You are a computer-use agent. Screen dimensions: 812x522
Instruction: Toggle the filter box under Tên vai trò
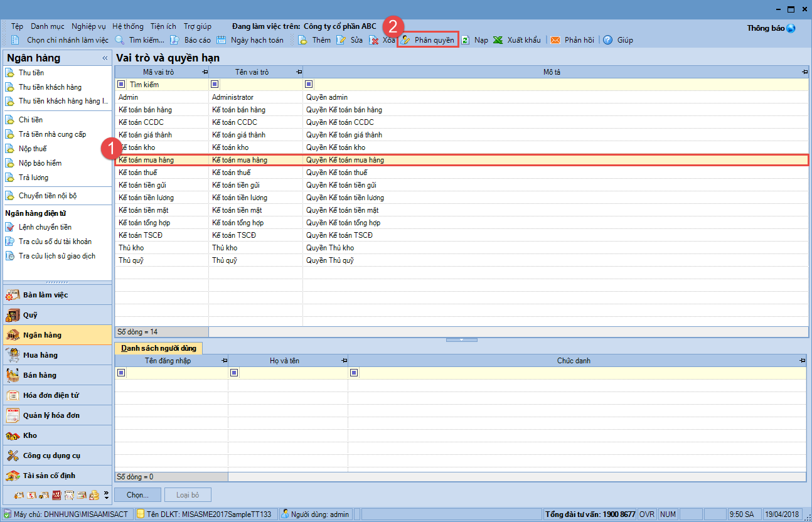click(x=215, y=84)
